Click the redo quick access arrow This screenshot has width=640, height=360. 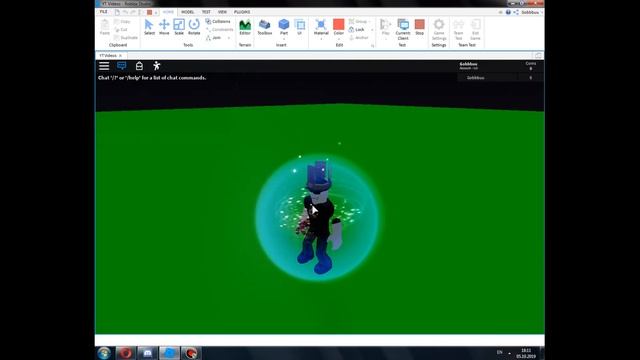(x=133, y=12)
